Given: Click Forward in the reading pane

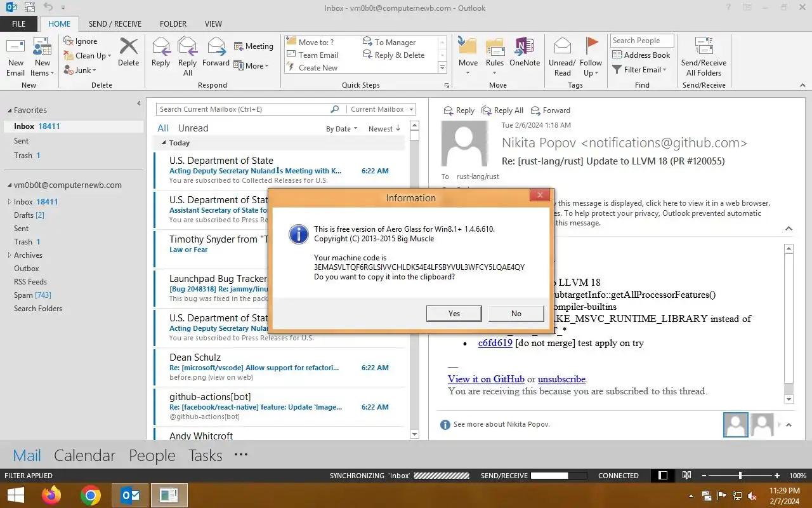Looking at the screenshot, I should [x=551, y=110].
